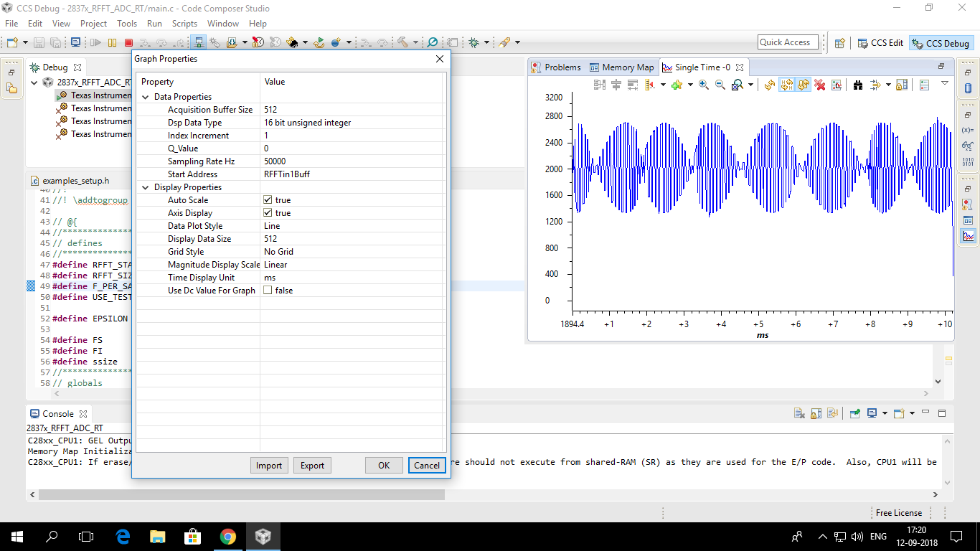Image resolution: width=980 pixels, height=551 pixels.
Task: Click the Clear Console icon
Action: pos(799,413)
